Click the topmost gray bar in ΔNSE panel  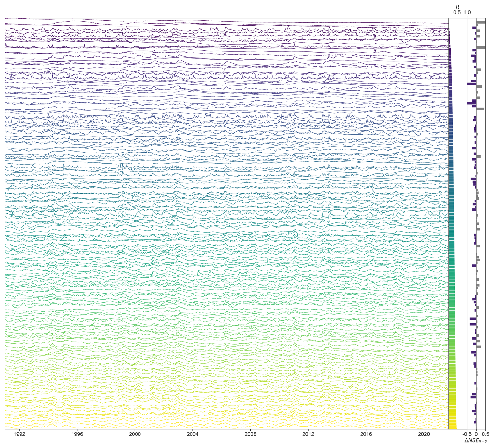(481, 22)
